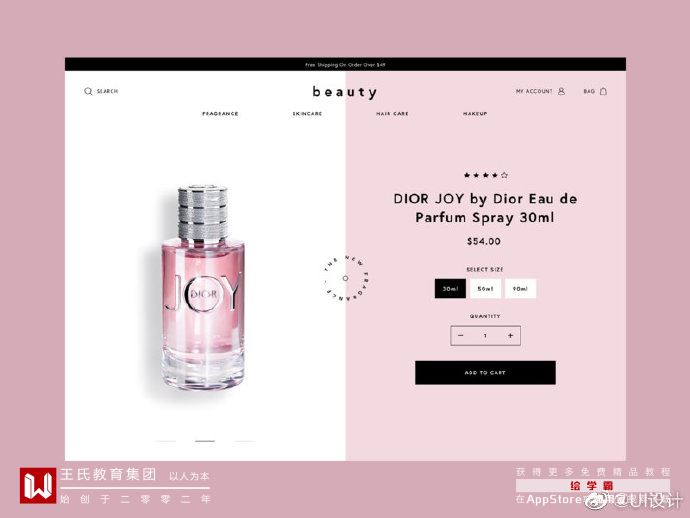
Task: Select the 50ml size option
Action: (485, 289)
